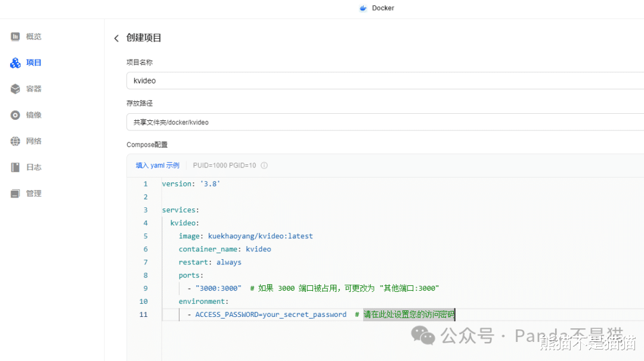
Task: Click the version: '3.8' line in editor
Action: click(191, 184)
